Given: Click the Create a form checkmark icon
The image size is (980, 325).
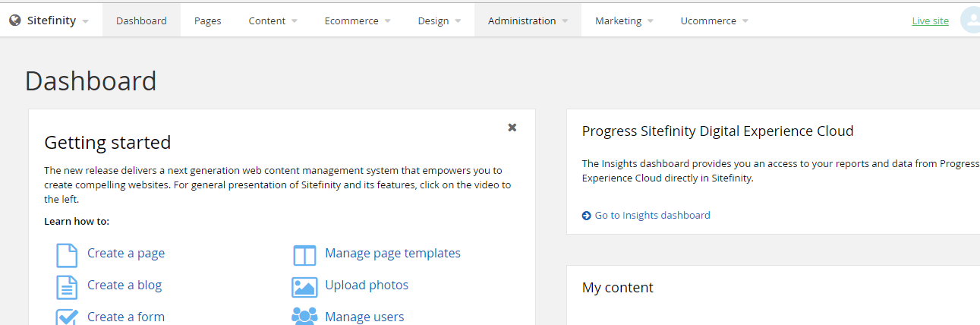Looking at the screenshot, I should click(67, 317).
